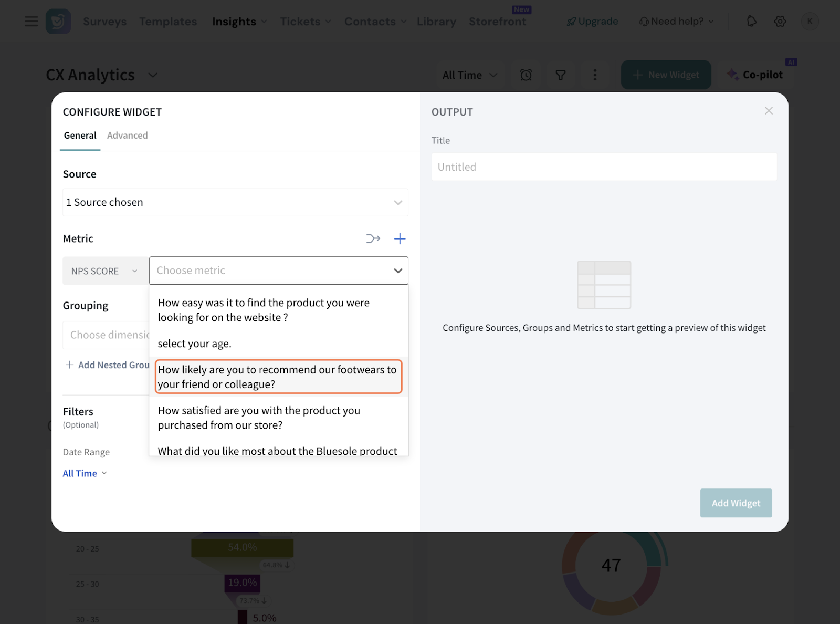Expand the All Time date range filter
This screenshot has width=840, height=624.
pos(85,473)
